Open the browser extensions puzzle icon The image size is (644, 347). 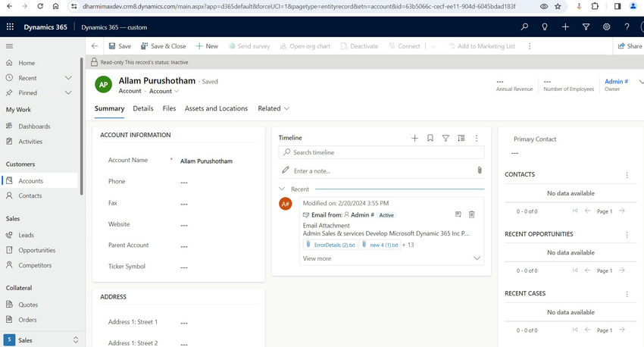595,6
